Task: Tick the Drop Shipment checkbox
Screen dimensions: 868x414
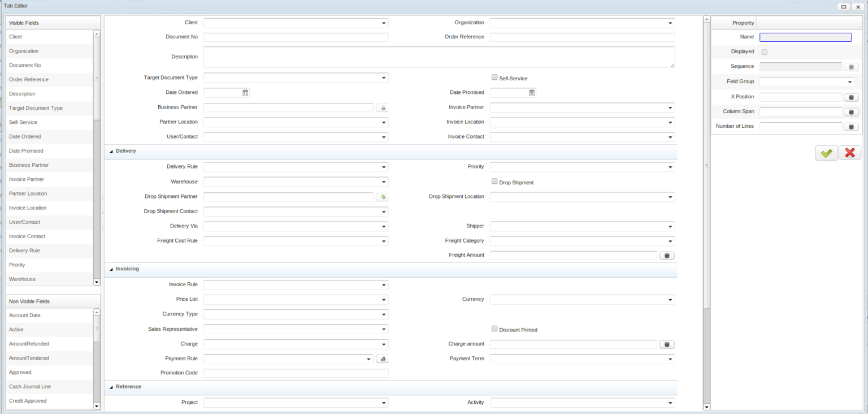Action: (494, 182)
